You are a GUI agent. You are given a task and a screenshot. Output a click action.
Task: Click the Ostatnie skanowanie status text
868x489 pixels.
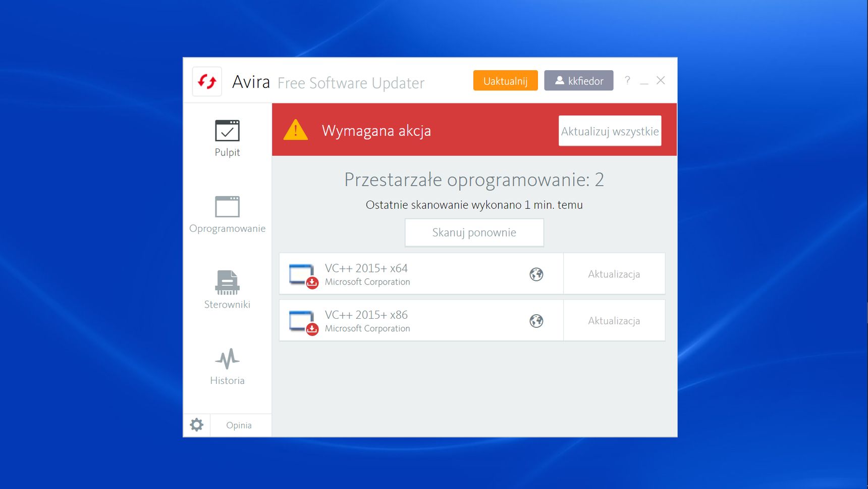pos(474,205)
